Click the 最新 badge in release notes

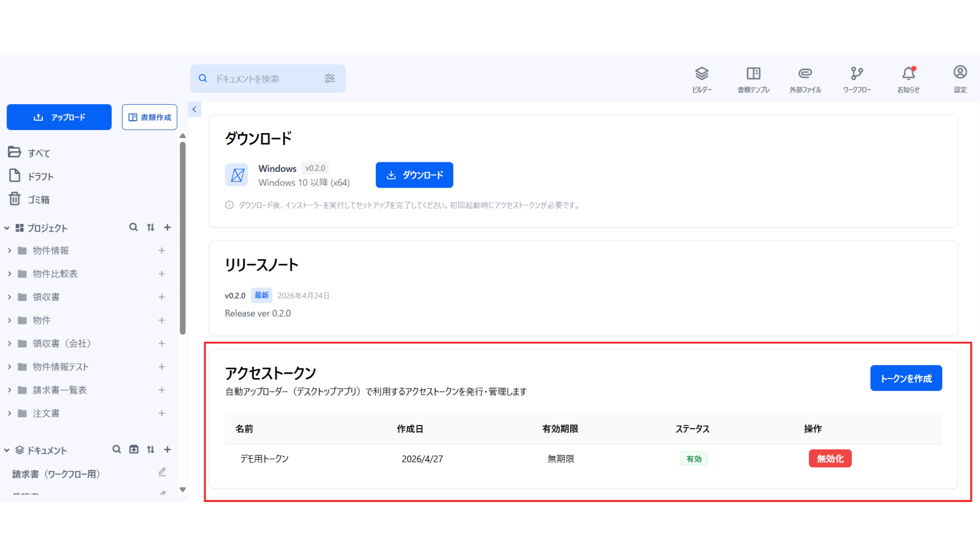tap(261, 295)
